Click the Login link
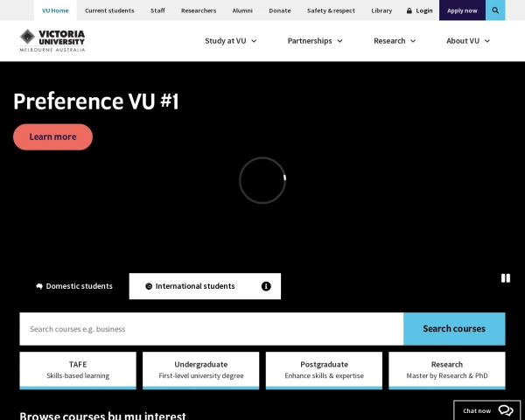 [419, 10]
